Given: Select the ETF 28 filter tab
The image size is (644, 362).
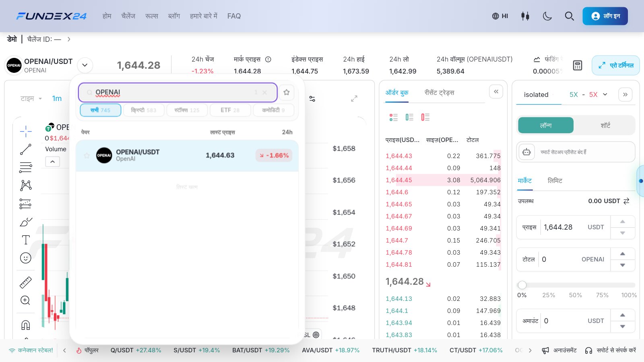Looking at the screenshot, I should pyautogui.click(x=230, y=110).
